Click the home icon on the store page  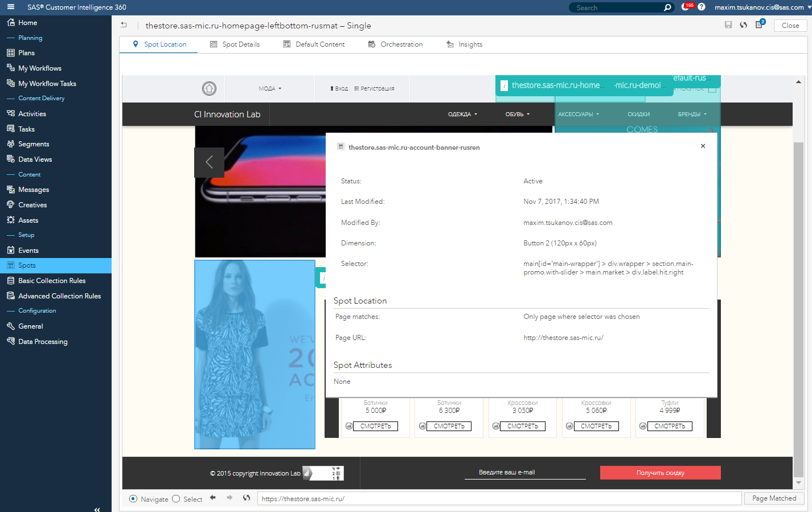point(209,88)
